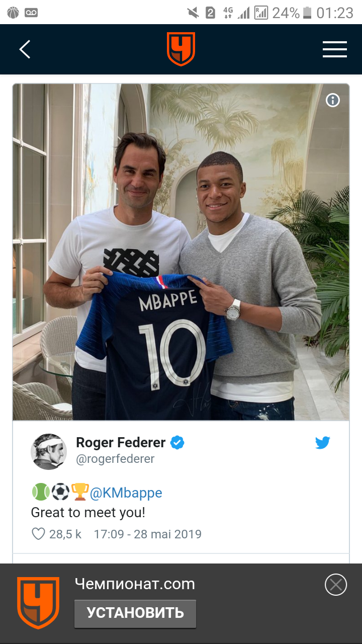Dismiss the Чемпионат.com app banner

336,585
